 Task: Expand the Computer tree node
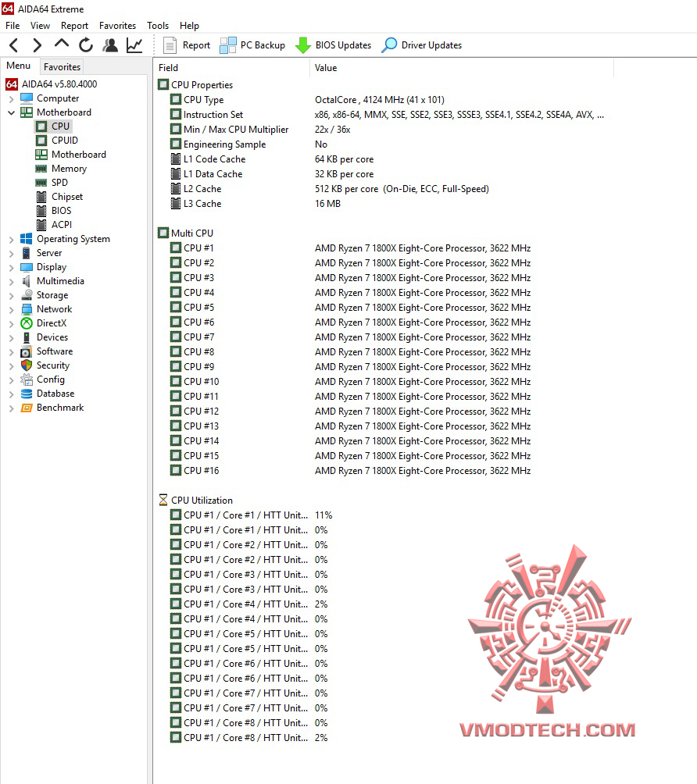tap(11, 98)
